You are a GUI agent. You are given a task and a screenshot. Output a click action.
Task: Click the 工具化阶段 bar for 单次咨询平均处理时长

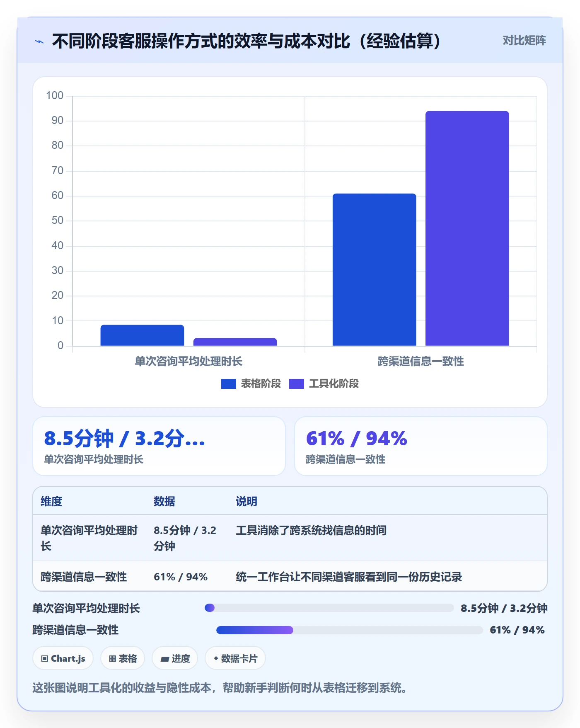pyautogui.click(x=235, y=342)
